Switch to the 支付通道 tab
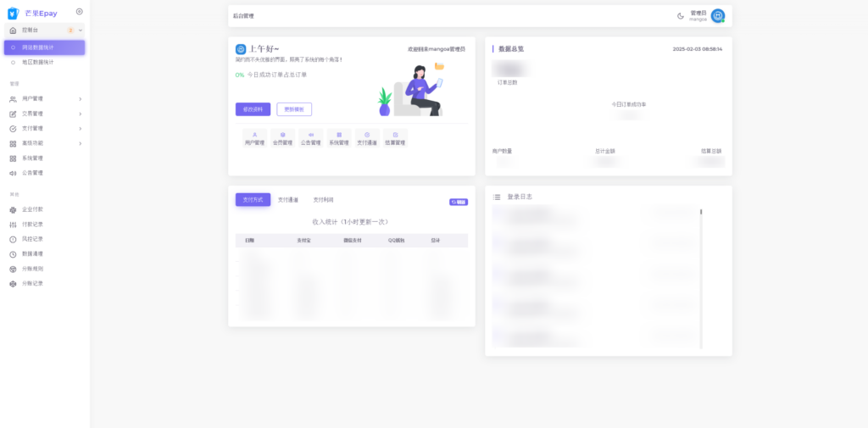Image resolution: width=868 pixels, height=428 pixels. pyautogui.click(x=288, y=200)
